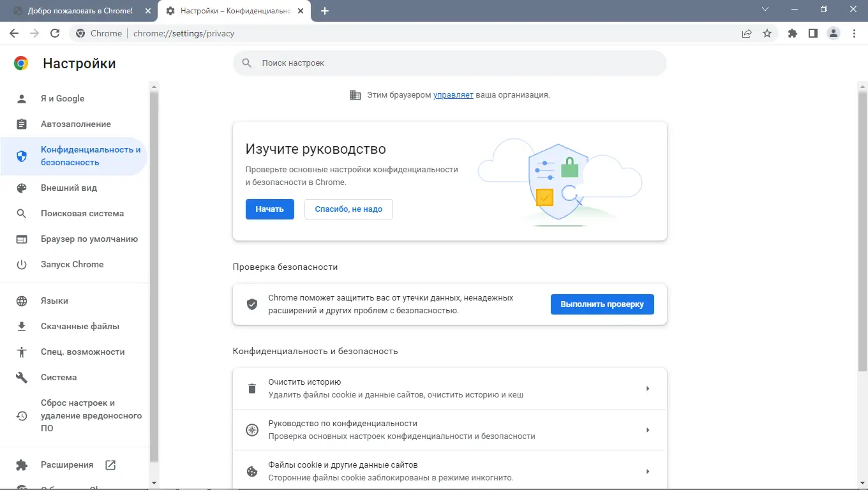Click the Поиск настроек search field
This screenshot has height=490, width=868.
coord(450,63)
